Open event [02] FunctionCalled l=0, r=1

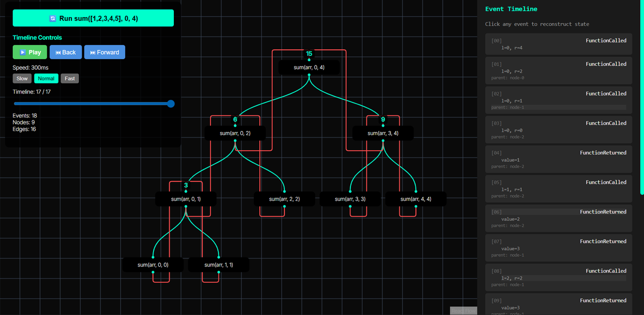coord(559,99)
